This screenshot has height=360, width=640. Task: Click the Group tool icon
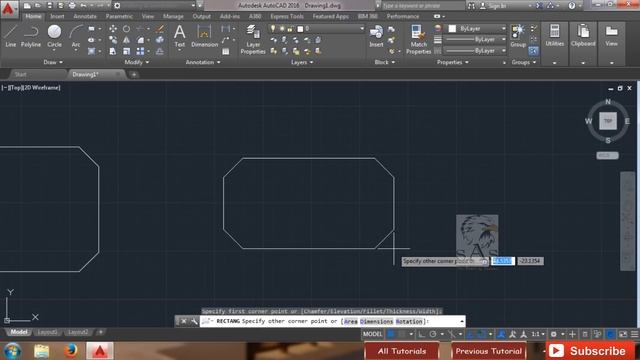pyautogui.click(x=518, y=36)
